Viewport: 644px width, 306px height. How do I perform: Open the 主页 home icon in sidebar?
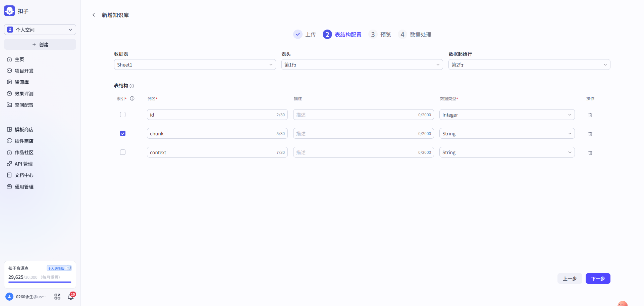[x=9, y=59]
